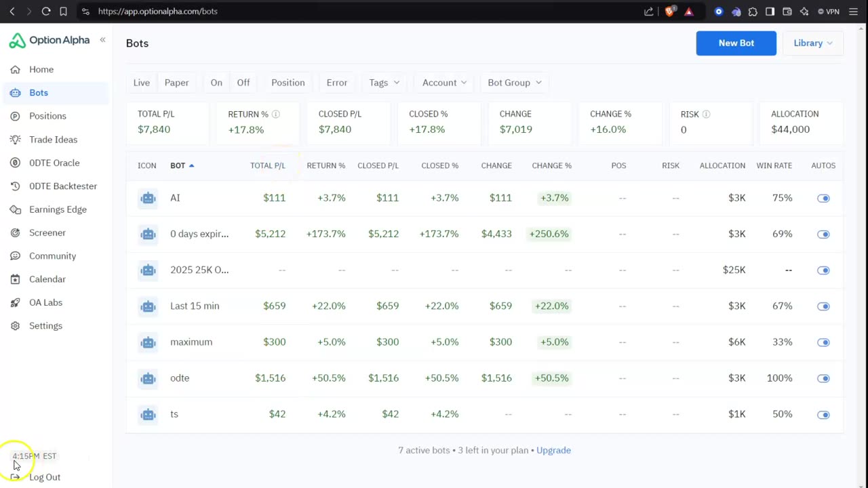Toggle automations for ts bot
Screen dimensions: 868x488
823,414
